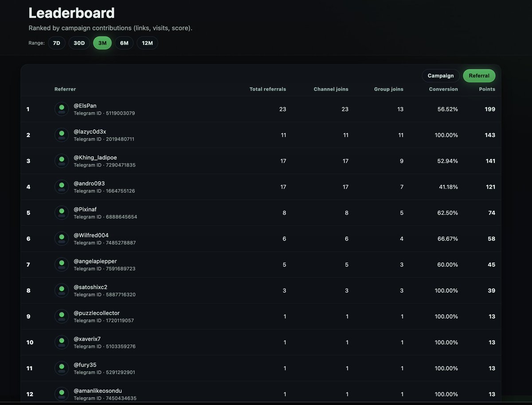532x405 pixels.
Task: Sort by Channel joins column header
Action: pos(331,89)
